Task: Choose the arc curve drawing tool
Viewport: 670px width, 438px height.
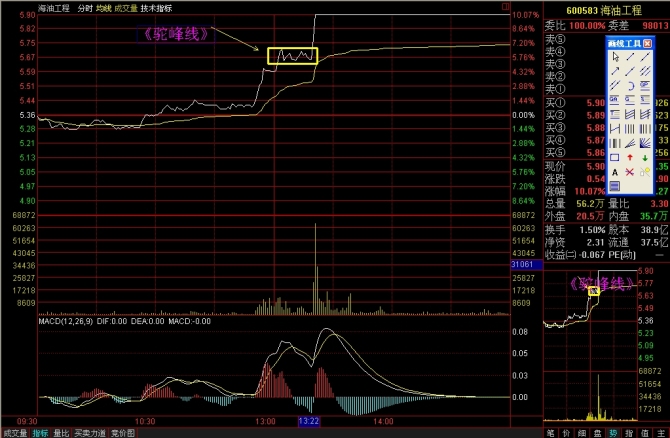Action: tap(630, 86)
